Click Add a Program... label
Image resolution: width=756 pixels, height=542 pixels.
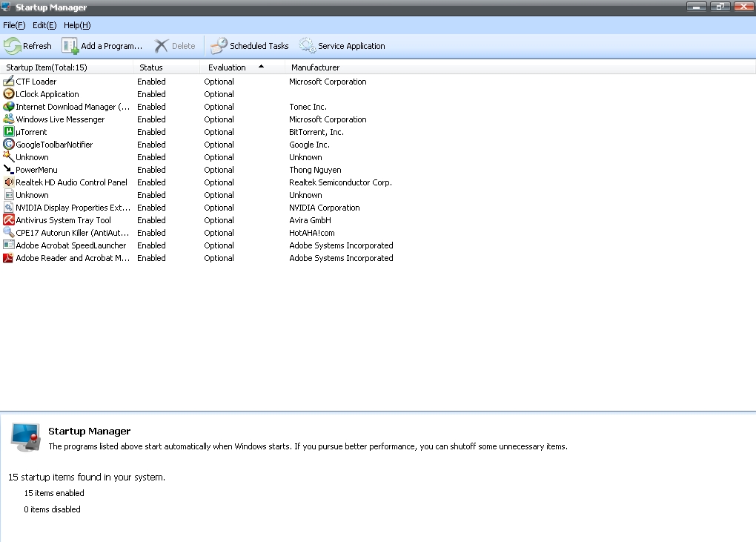click(x=111, y=46)
